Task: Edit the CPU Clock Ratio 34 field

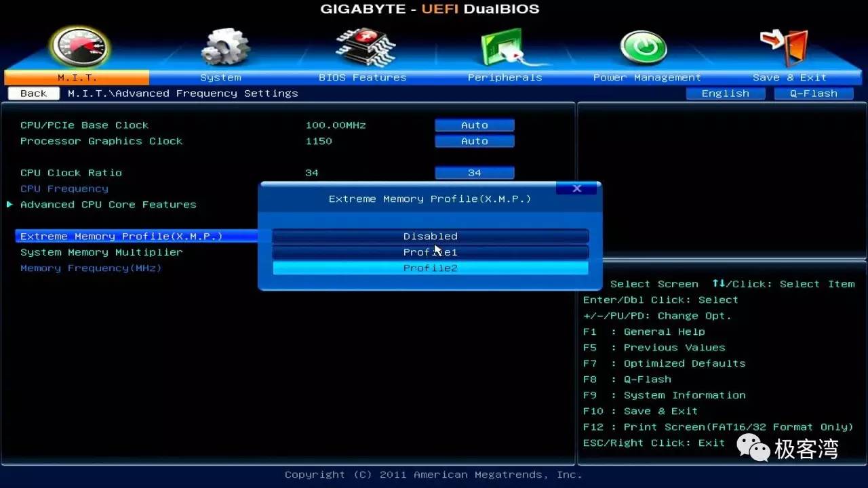Action: pos(475,173)
